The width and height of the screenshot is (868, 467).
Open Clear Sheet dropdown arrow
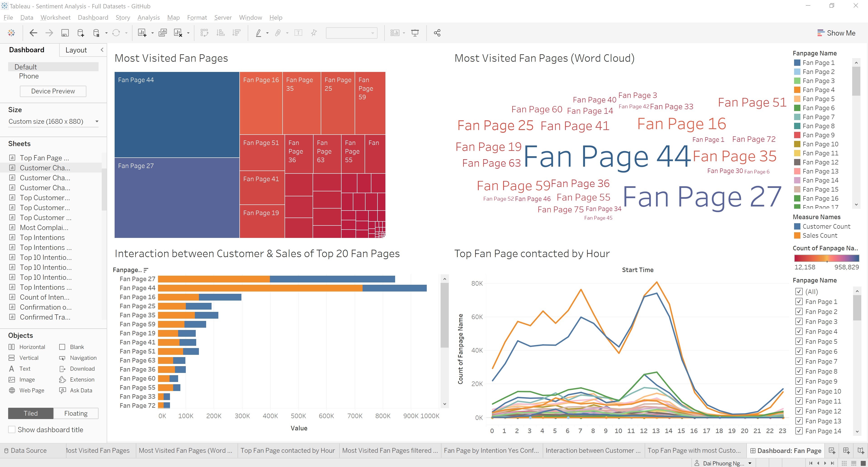[x=188, y=33]
